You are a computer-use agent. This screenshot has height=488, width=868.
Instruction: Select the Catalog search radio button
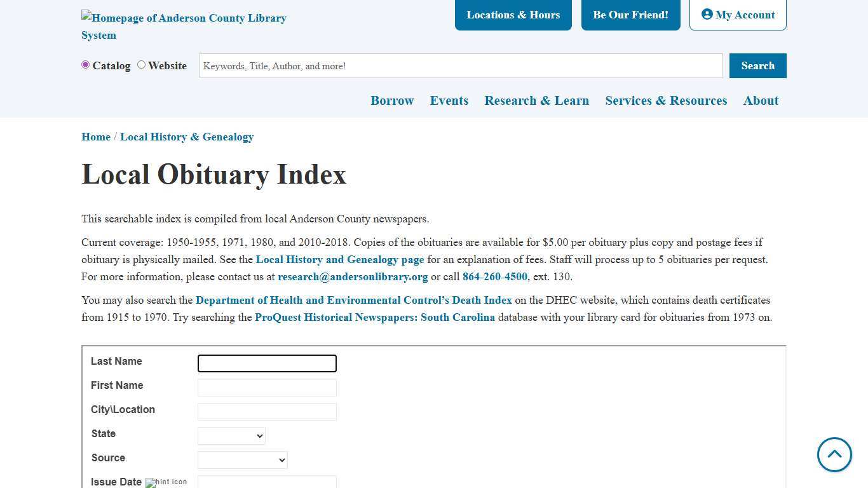tap(85, 65)
